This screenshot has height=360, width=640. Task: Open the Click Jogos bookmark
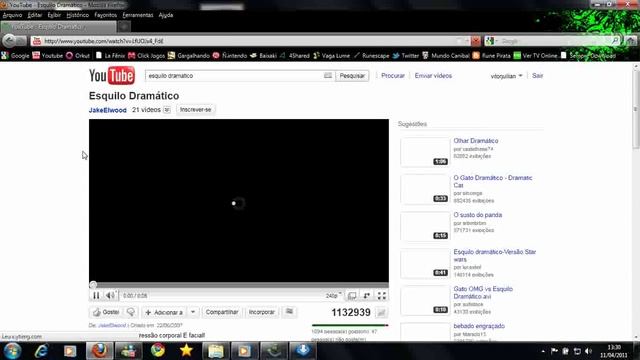click(x=146, y=56)
